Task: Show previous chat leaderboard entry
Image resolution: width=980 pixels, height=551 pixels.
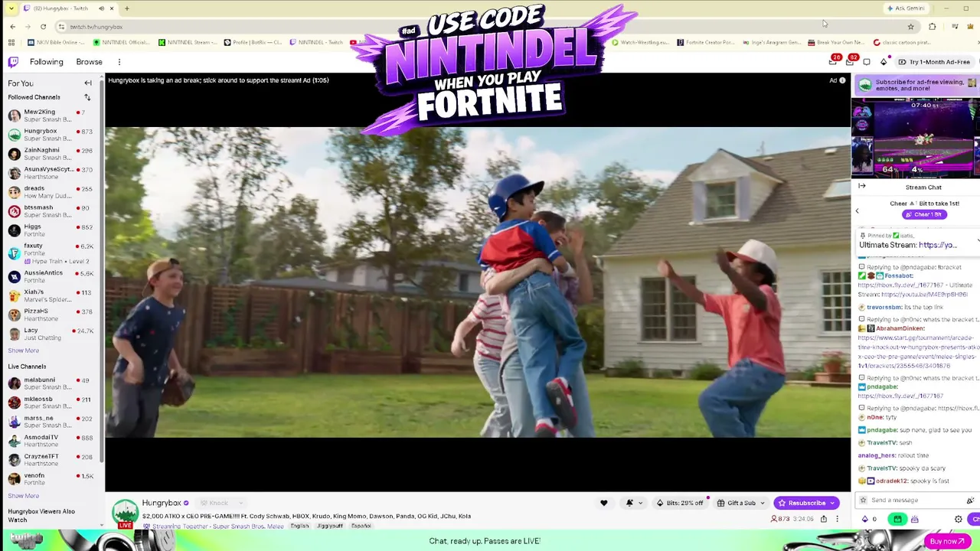Action: coord(857,210)
